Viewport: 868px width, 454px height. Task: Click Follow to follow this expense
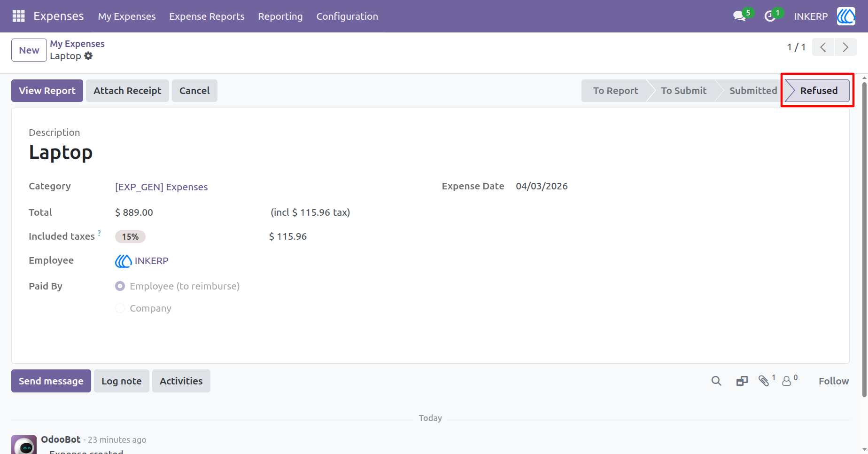(834, 381)
